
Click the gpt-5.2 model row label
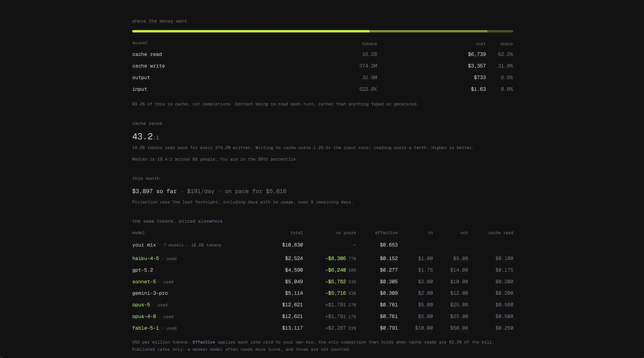(143, 270)
